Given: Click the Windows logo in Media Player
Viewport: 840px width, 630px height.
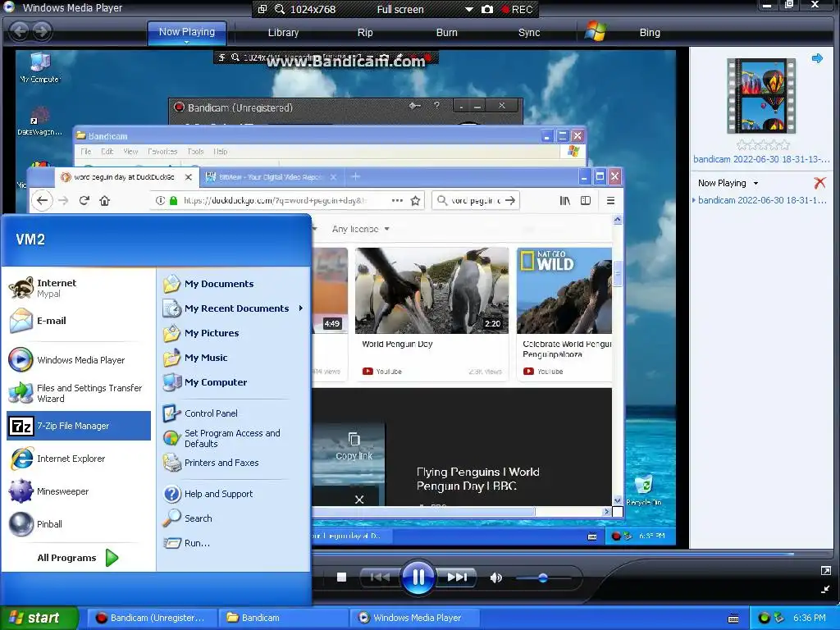Looking at the screenshot, I should [x=596, y=31].
